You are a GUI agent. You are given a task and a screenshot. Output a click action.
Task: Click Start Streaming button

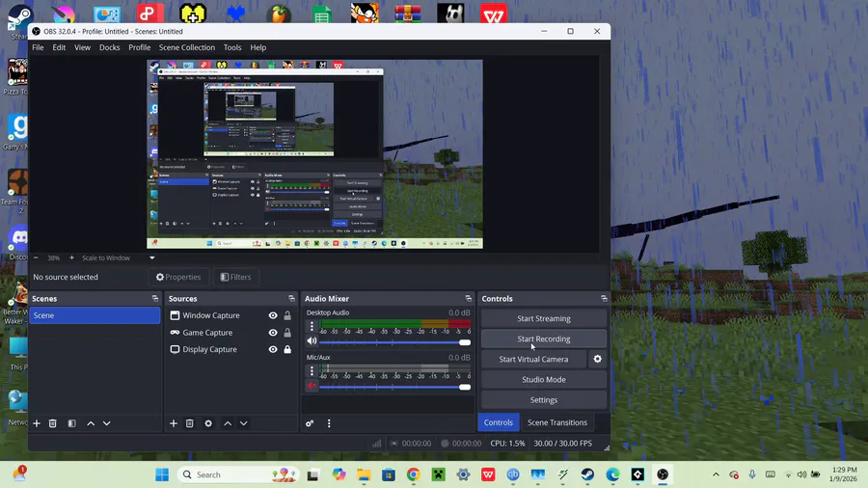[544, 318]
